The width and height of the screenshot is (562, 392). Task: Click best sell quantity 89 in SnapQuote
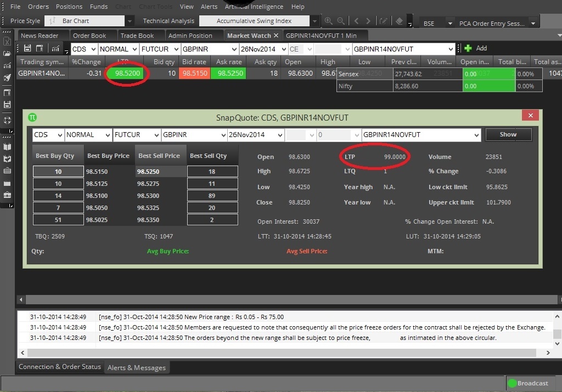coord(212,196)
